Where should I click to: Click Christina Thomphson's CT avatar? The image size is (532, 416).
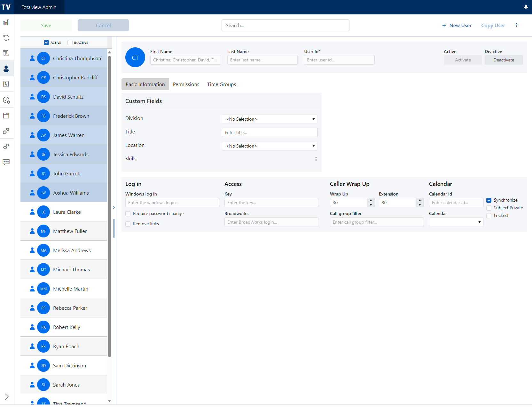(x=43, y=58)
